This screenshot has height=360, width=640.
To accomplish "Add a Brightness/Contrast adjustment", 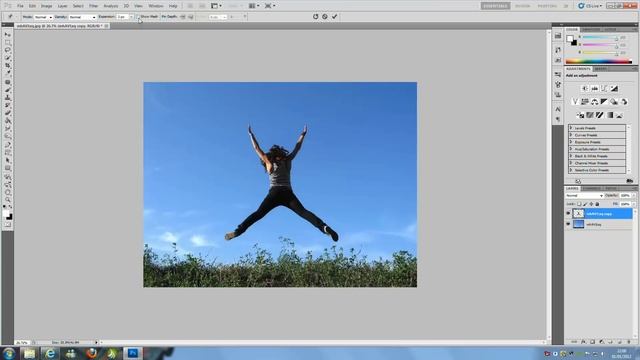I will (585, 89).
